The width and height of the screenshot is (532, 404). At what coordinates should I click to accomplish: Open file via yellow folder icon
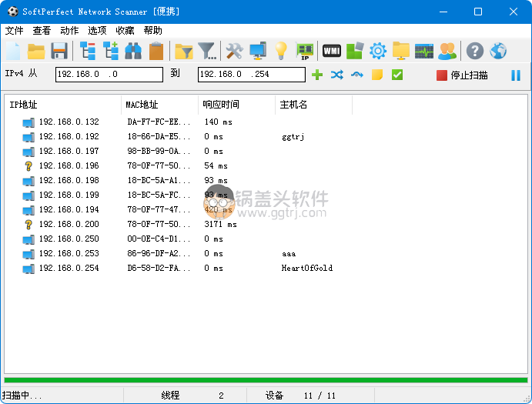[36, 52]
